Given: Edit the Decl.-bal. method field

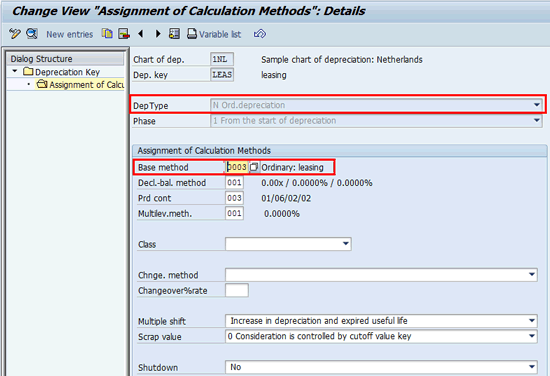Looking at the screenshot, I should (x=234, y=183).
